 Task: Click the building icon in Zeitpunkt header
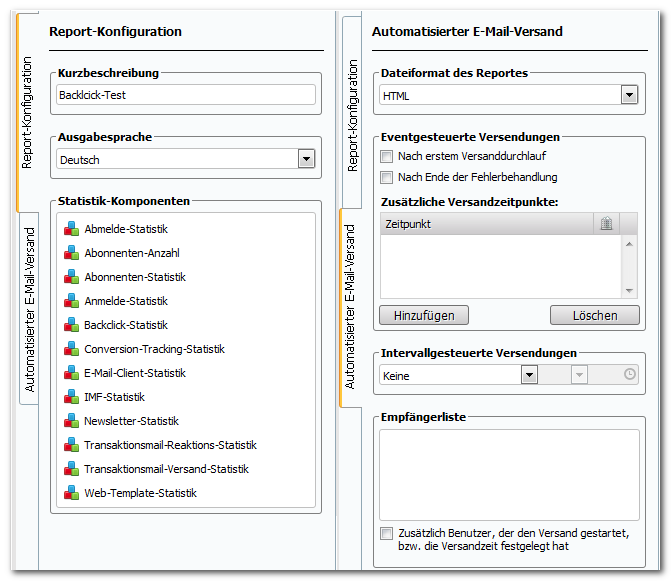pyautogui.click(x=606, y=223)
